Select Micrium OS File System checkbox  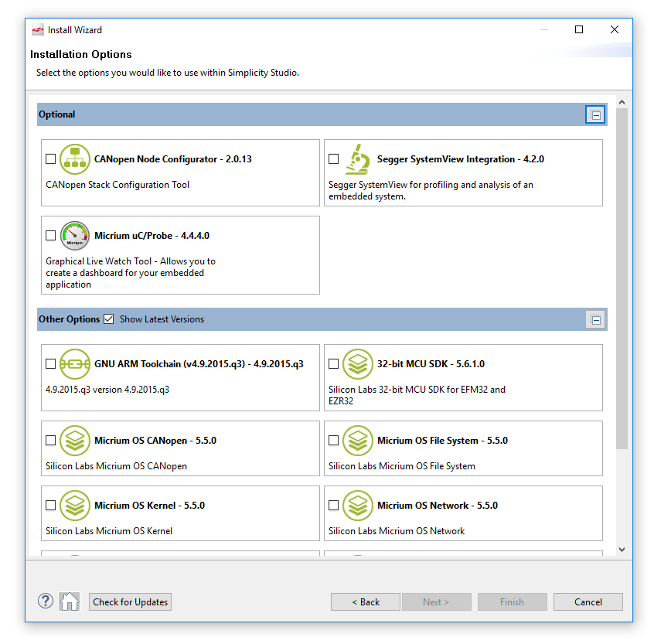coord(333,441)
